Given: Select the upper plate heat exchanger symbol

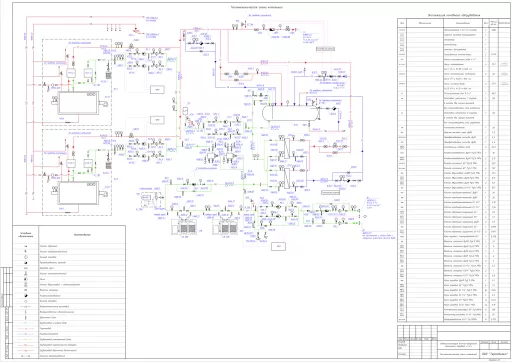Looking at the screenshot, I should point(287,148).
